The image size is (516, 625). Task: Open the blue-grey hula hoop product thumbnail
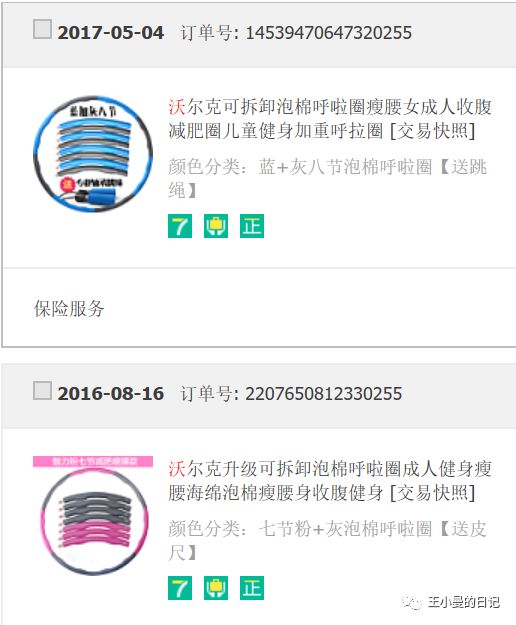tap(93, 154)
